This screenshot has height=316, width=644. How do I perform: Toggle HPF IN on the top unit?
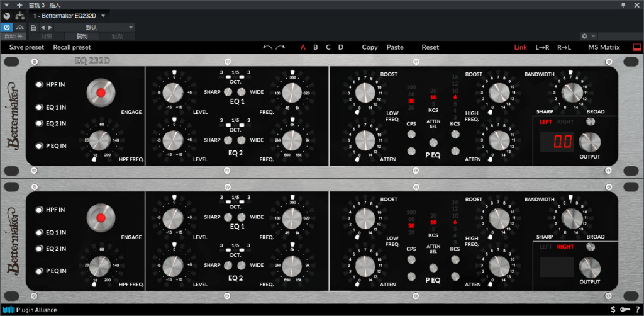(x=40, y=84)
